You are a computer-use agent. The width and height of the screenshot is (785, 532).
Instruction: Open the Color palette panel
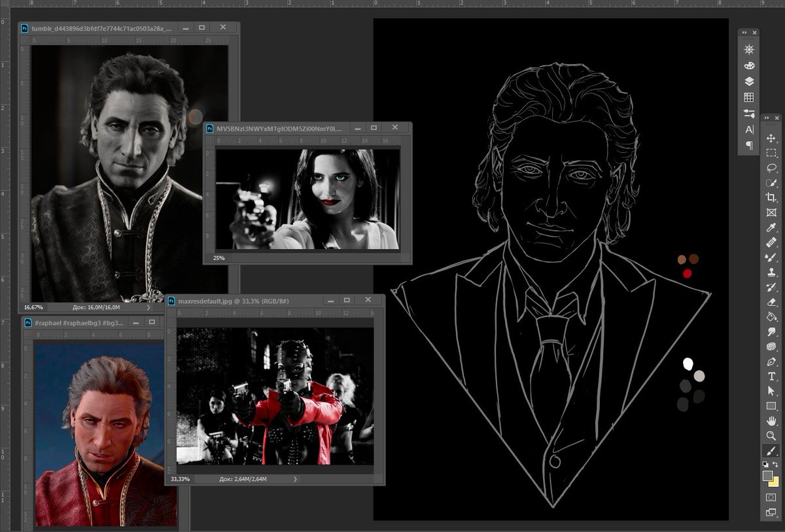(x=750, y=65)
